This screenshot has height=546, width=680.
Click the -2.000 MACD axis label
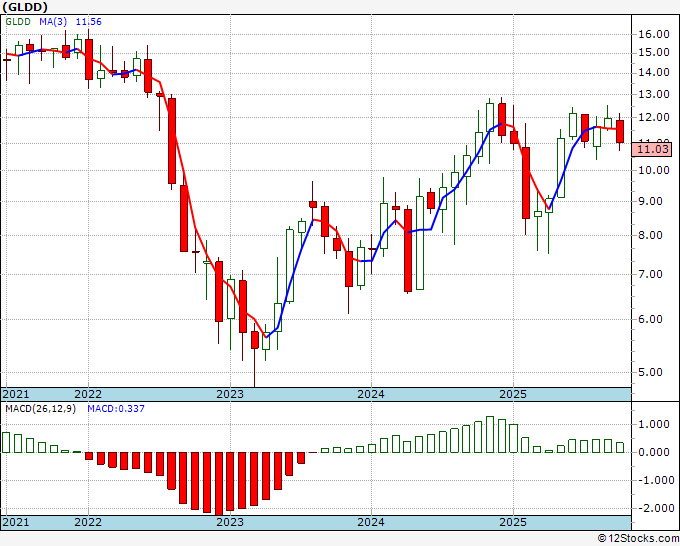point(655,508)
